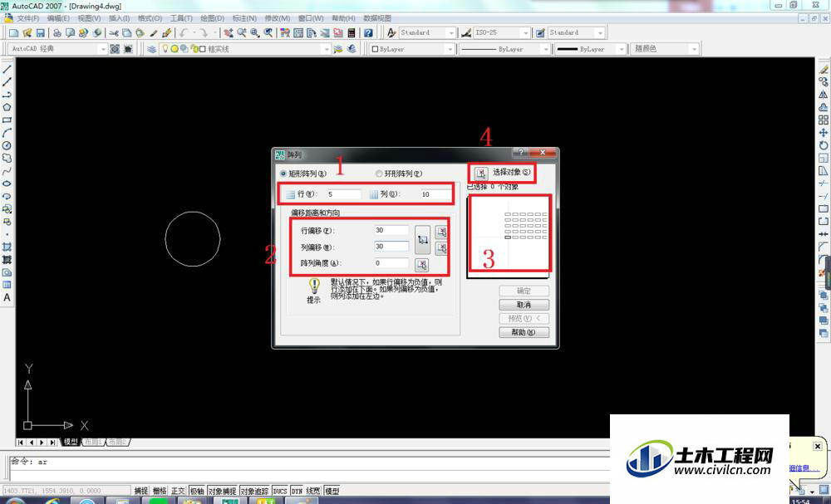The image size is (831, 504).
Task: Open the Layer Properties Manager icon
Action: click(152, 49)
